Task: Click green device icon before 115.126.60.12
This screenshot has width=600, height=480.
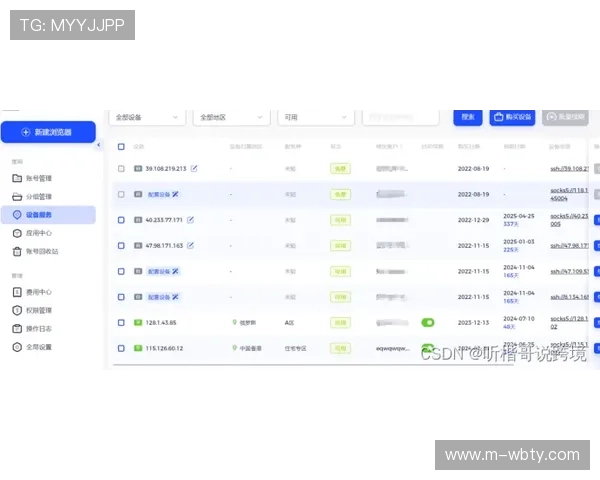Action: tap(138, 348)
